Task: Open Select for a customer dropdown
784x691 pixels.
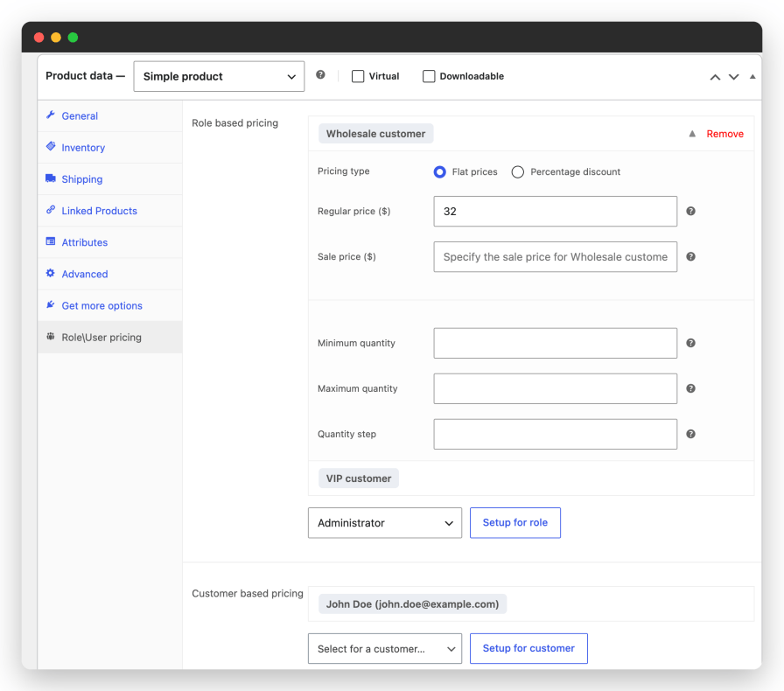Action: pyautogui.click(x=385, y=649)
